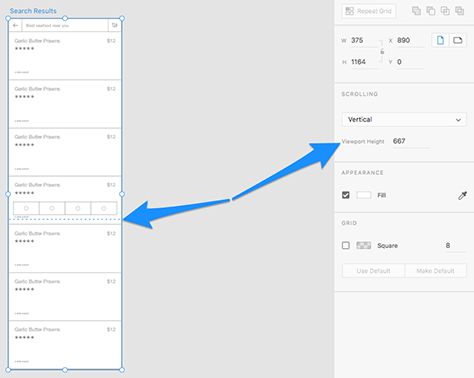Screen dimensions: 474x378
Task: Edit the grid size value 8
Action: (x=455, y=246)
